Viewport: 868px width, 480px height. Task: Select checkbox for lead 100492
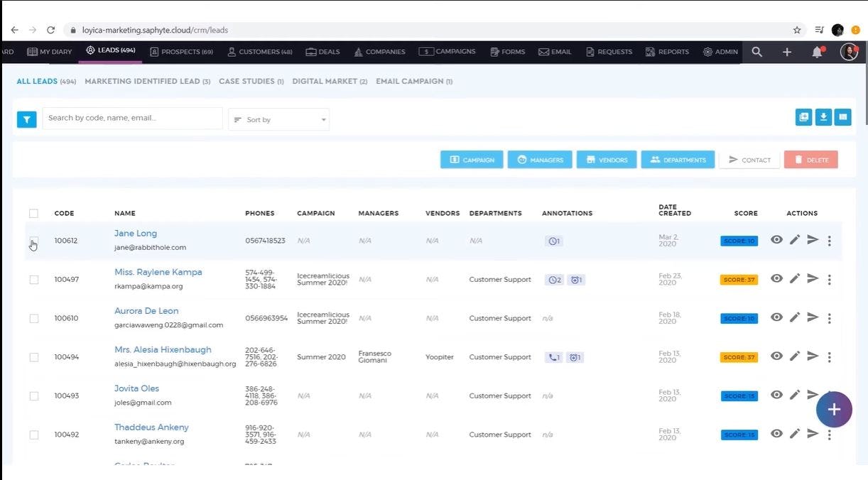[x=33, y=435]
